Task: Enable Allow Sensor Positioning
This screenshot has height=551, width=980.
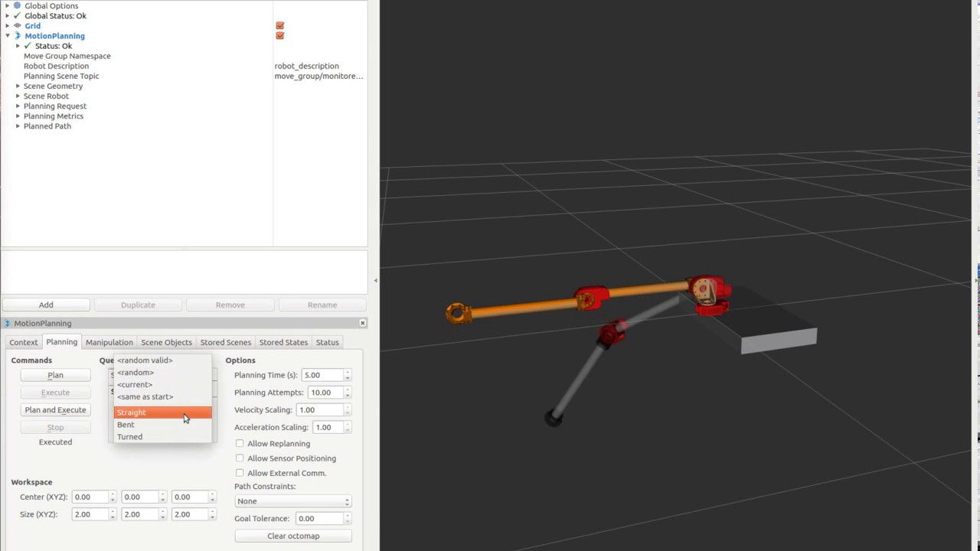Action: (240, 458)
